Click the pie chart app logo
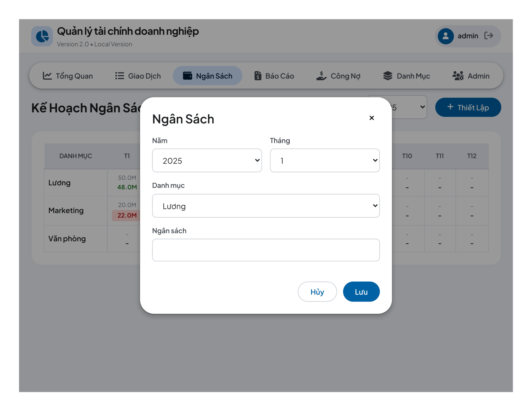532x411 pixels. click(x=42, y=36)
